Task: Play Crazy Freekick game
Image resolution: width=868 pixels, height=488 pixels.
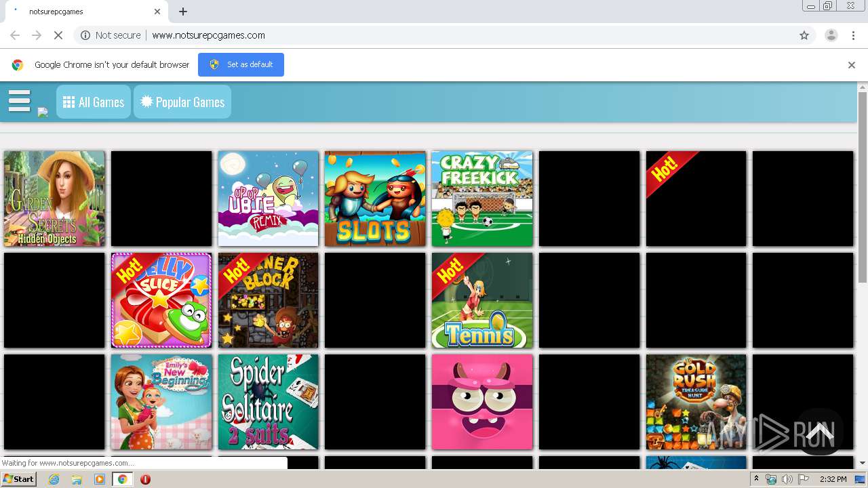Action: click(482, 199)
